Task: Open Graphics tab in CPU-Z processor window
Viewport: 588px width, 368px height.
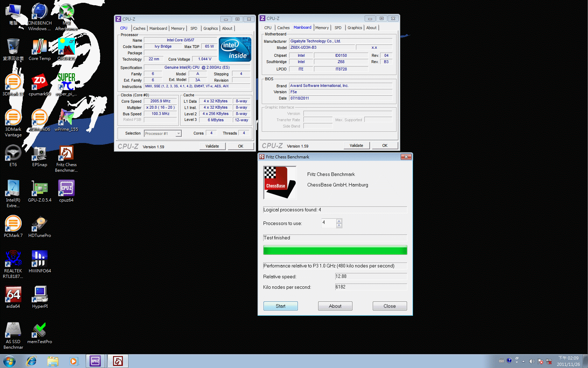Action: tap(210, 28)
